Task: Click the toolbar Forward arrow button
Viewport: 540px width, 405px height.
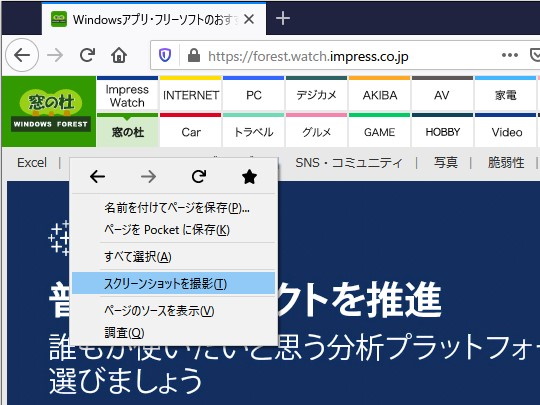Action: (55, 55)
